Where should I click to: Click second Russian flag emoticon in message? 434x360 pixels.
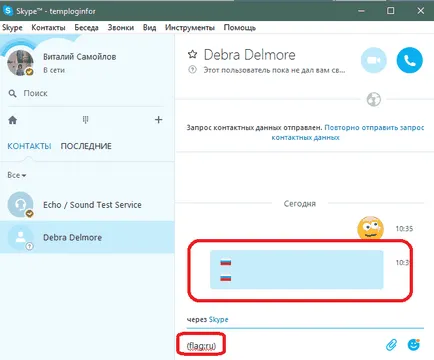pyautogui.click(x=226, y=278)
